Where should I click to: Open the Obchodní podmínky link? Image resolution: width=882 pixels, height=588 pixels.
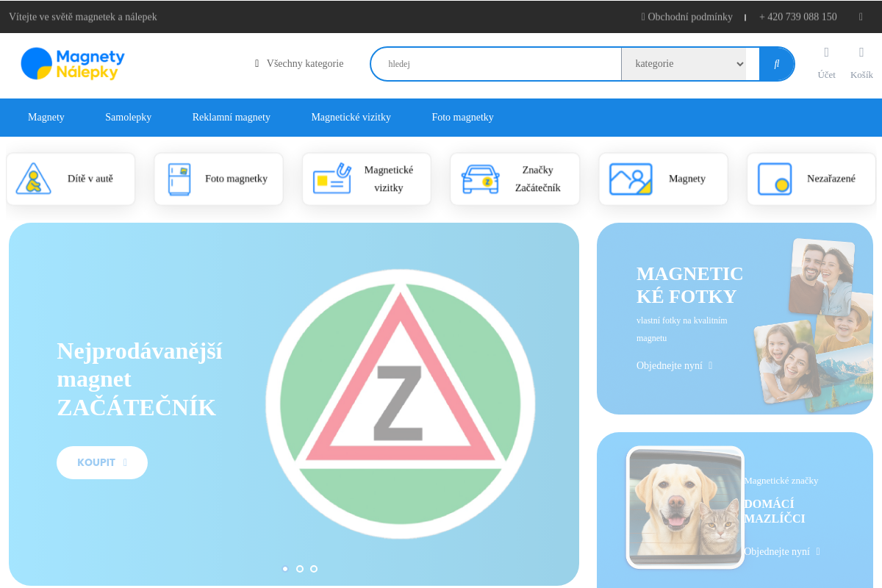coord(687,17)
